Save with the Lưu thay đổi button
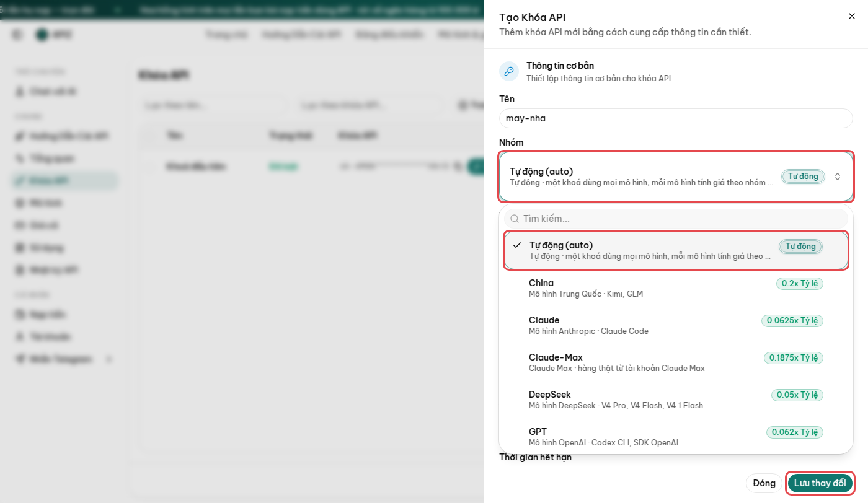This screenshot has width=868, height=503. tap(820, 483)
